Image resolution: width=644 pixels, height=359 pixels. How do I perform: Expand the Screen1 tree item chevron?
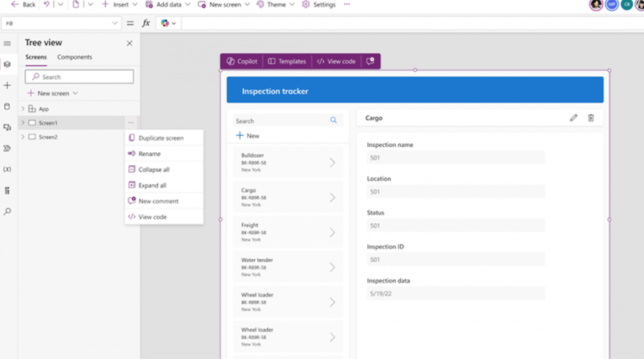pos(23,122)
